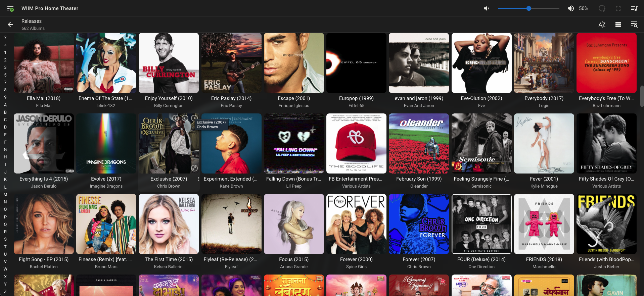Open the Escape (2001) album cover

[294, 63]
